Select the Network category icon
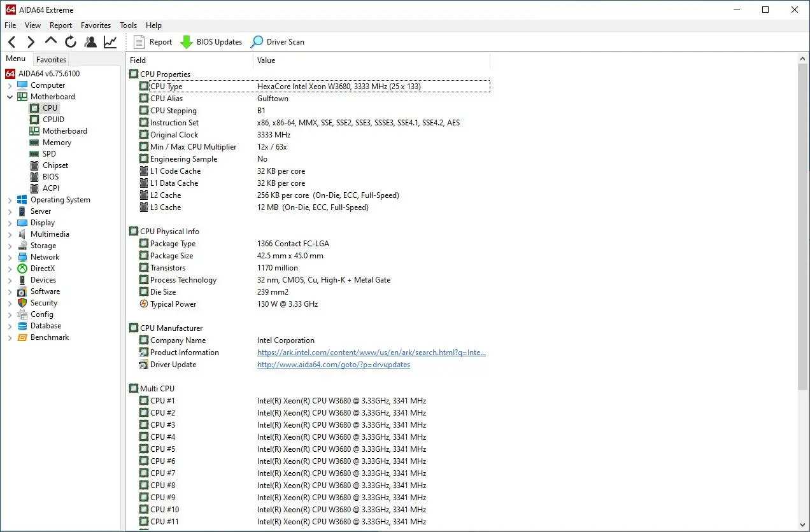The image size is (810, 532). (x=22, y=257)
